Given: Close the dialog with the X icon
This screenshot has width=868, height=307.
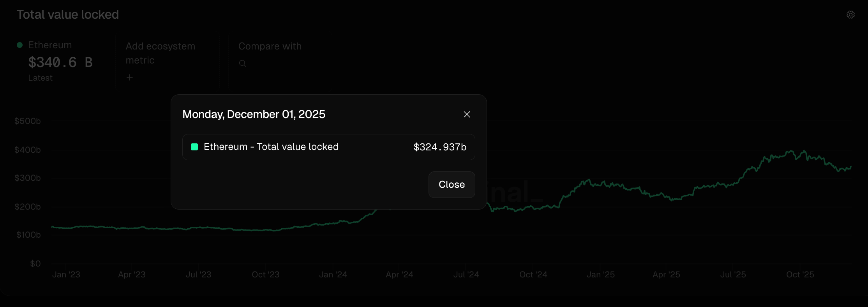Looking at the screenshot, I should click(x=467, y=115).
